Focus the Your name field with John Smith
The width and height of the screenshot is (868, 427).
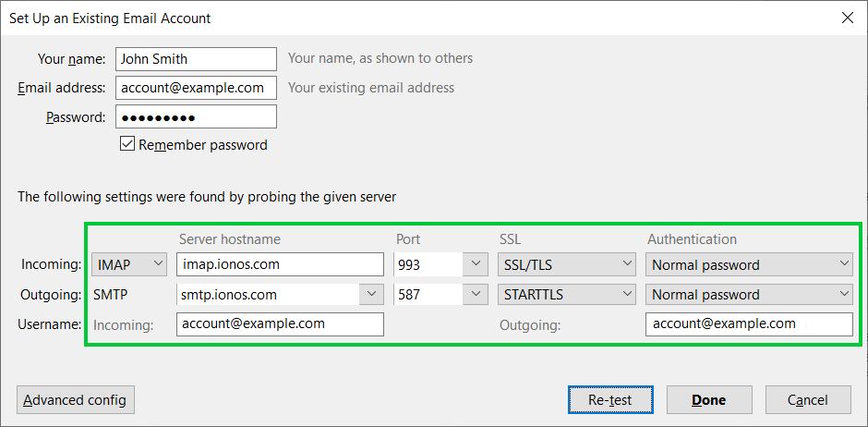(196, 59)
